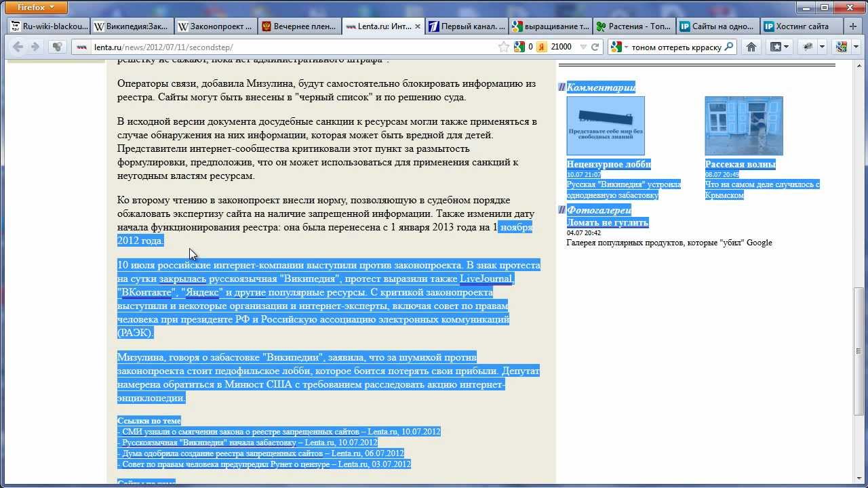
Task: Open the 'Нецензурное лобби' thumbnail image
Action: [x=606, y=125]
